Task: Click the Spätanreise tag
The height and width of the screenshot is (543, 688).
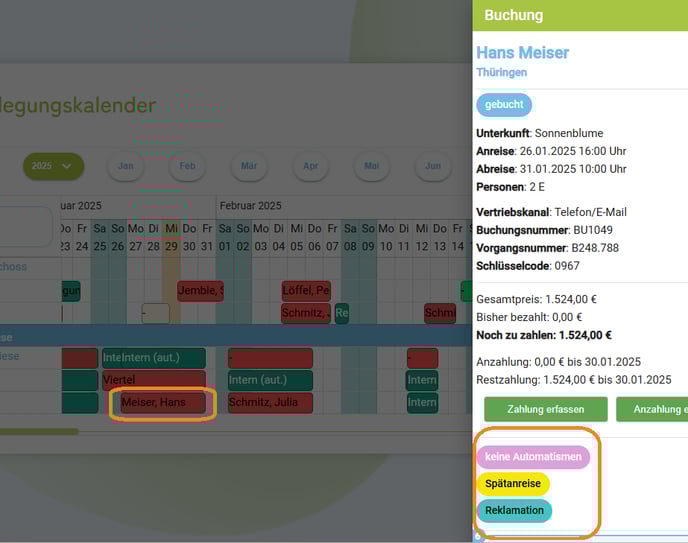Action: pyautogui.click(x=513, y=484)
